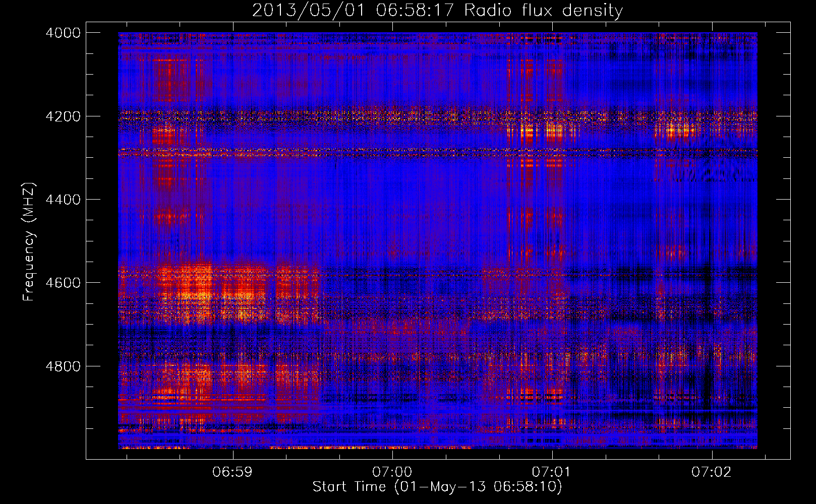Click the 'Frequency (MHZ)' axis title
816x504 pixels.
point(29,242)
